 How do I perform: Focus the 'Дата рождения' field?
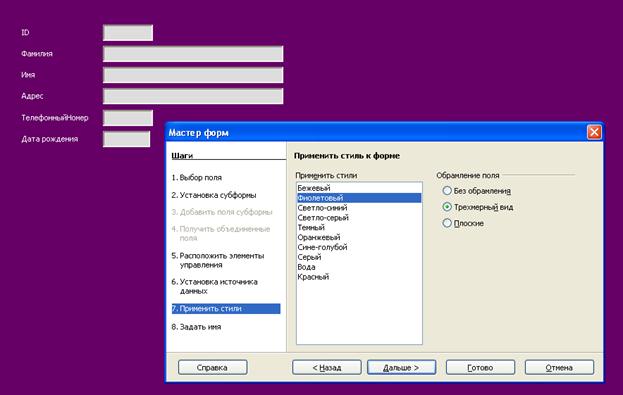(126, 139)
